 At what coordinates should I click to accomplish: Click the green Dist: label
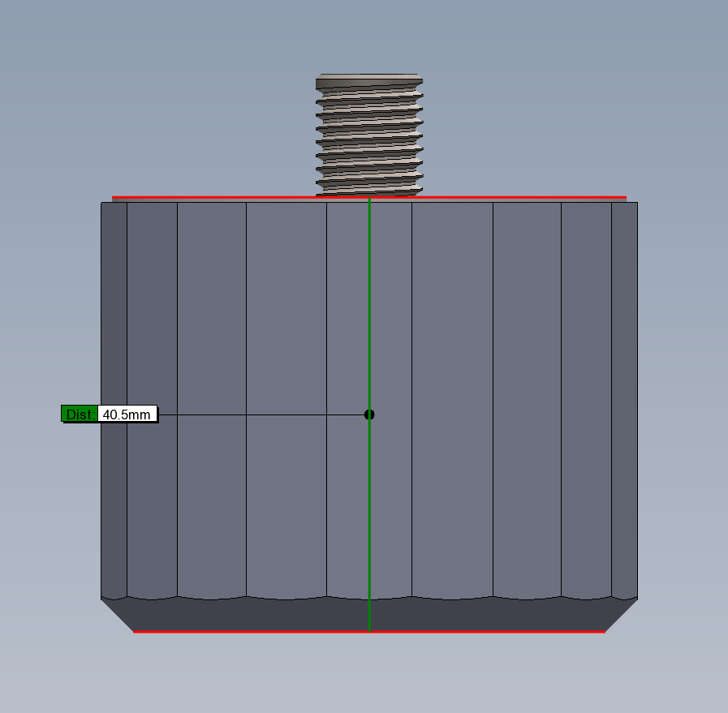80,414
